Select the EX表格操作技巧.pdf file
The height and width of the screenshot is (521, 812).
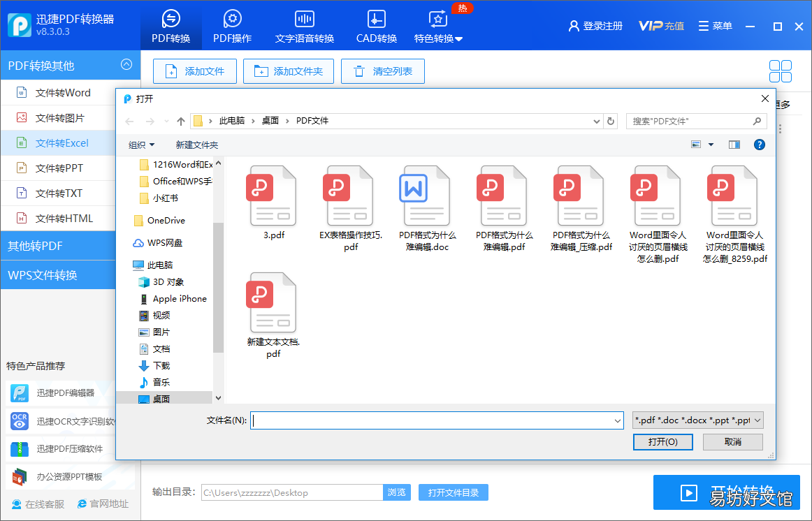click(x=351, y=209)
